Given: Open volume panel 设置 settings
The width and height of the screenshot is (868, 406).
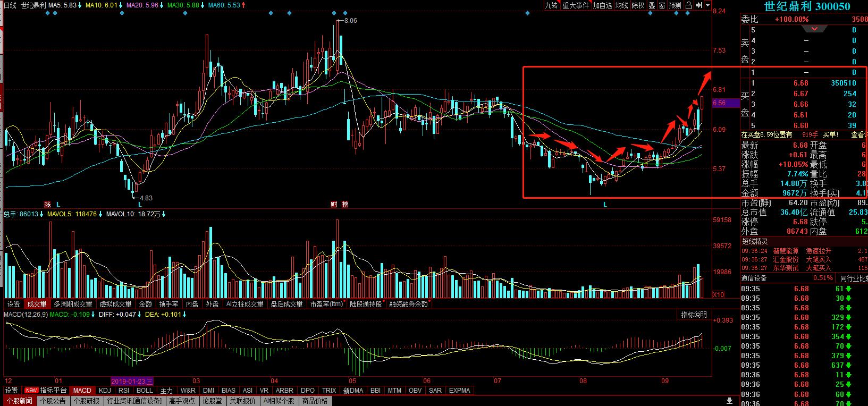Looking at the screenshot, I should (x=13, y=304).
